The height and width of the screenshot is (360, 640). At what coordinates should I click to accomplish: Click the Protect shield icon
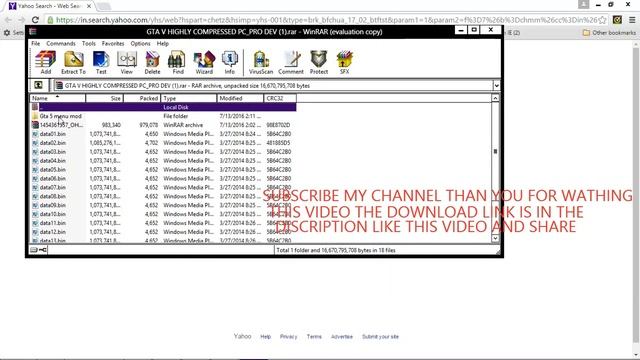coord(319,62)
